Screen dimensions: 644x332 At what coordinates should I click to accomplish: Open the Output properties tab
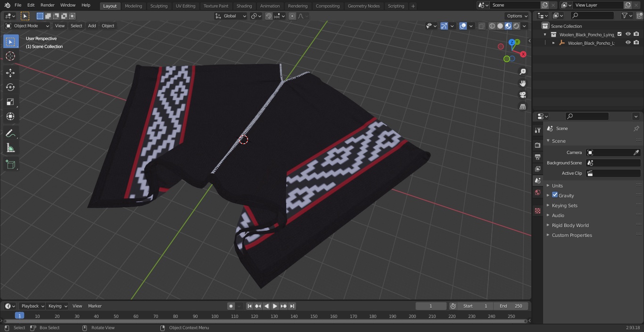pos(537,157)
